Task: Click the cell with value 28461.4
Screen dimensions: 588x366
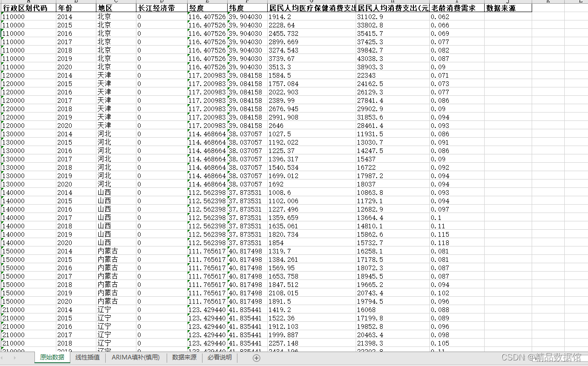Action: [392, 126]
